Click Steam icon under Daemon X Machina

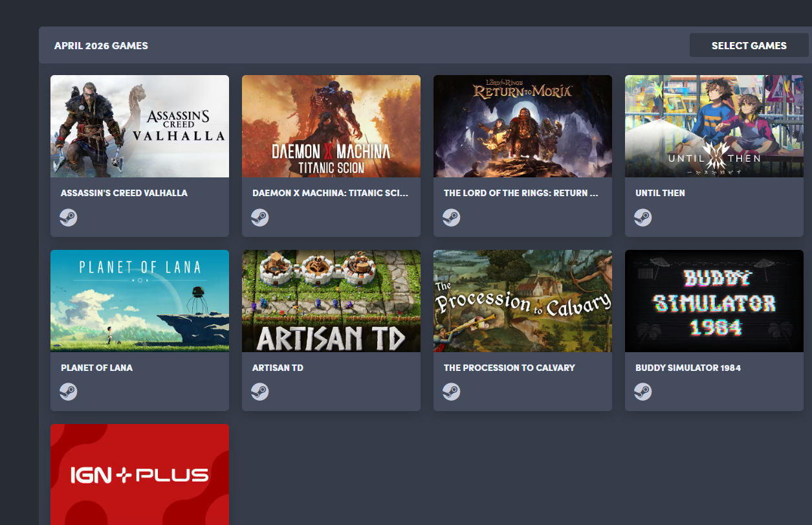(260, 218)
